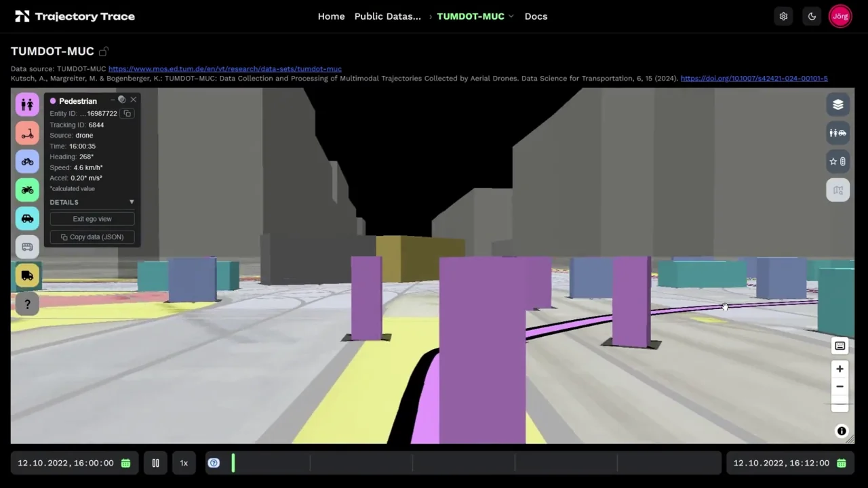Click the Accel value 0.20 m/s²
Viewport: 868px width, 488px height.
87,178
